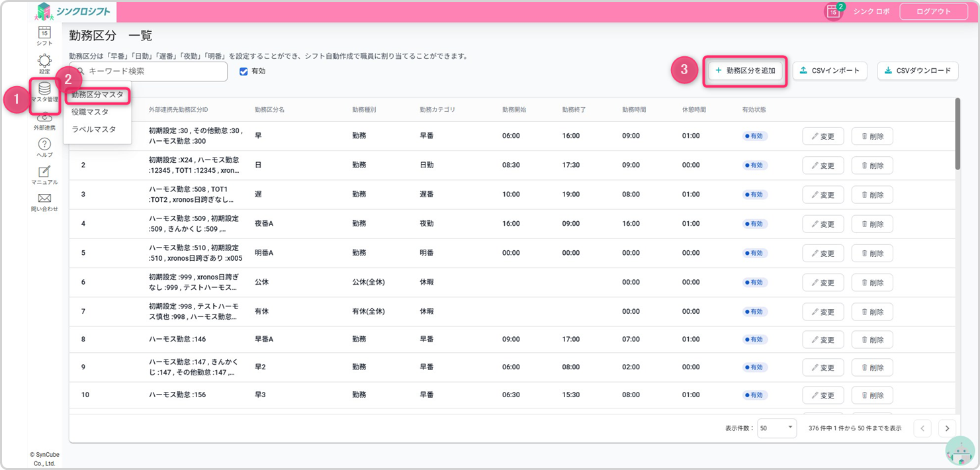The width and height of the screenshot is (980, 470).
Task: Click the CSVダウンロード button
Action: [x=918, y=70]
